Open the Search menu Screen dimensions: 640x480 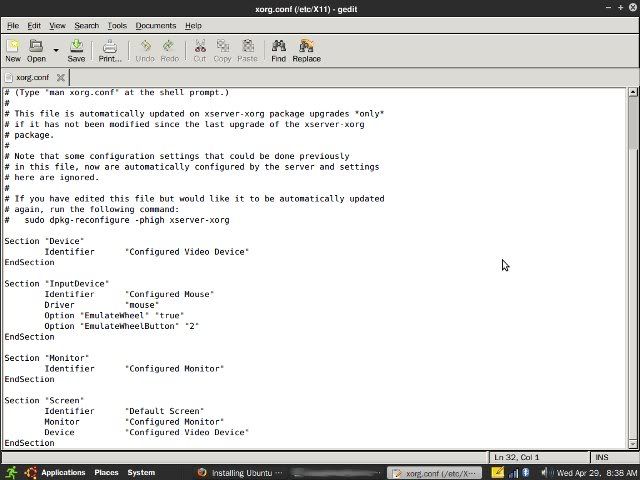click(86, 25)
